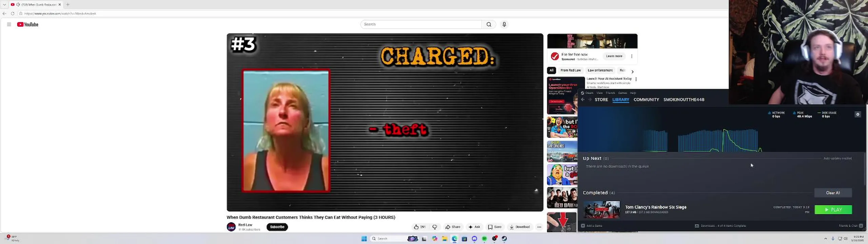The image size is (868, 244).
Task: Open the Friends menu in Steam
Action: coord(610,93)
